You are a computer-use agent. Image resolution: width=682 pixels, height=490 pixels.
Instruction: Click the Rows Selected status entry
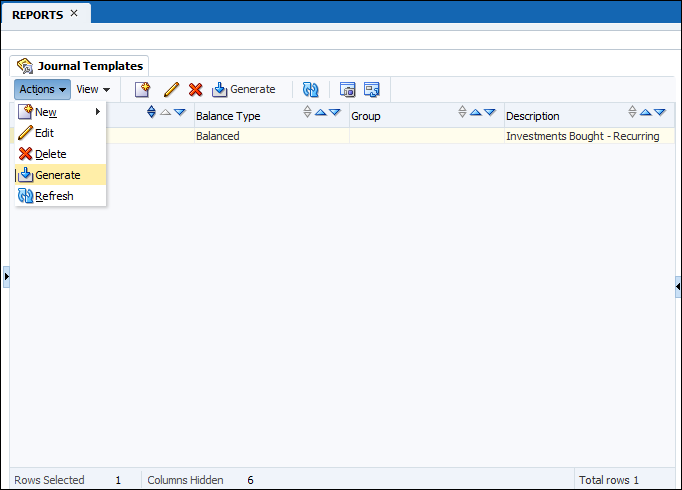(67, 480)
